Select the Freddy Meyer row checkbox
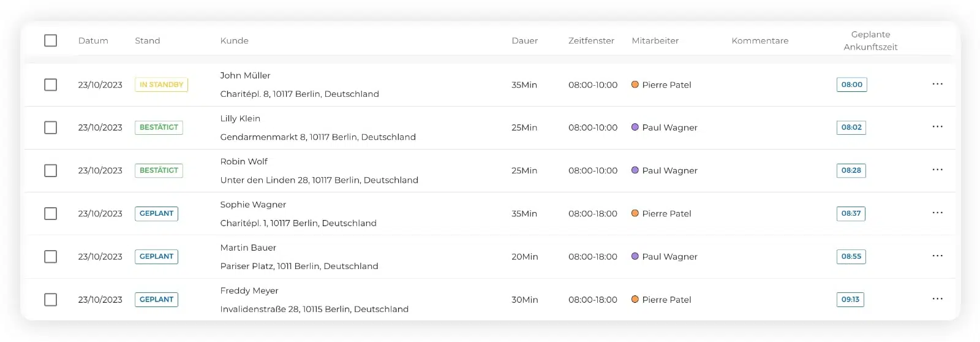The height and width of the screenshot is (342, 980). point(51,300)
